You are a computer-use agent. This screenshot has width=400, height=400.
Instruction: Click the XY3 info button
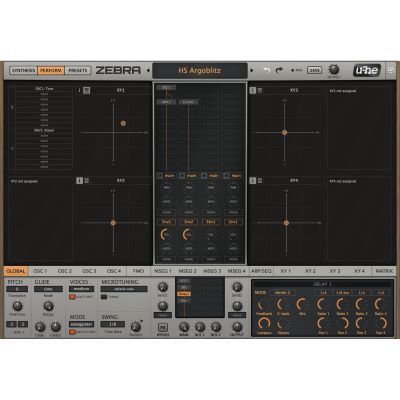pos(253,90)
